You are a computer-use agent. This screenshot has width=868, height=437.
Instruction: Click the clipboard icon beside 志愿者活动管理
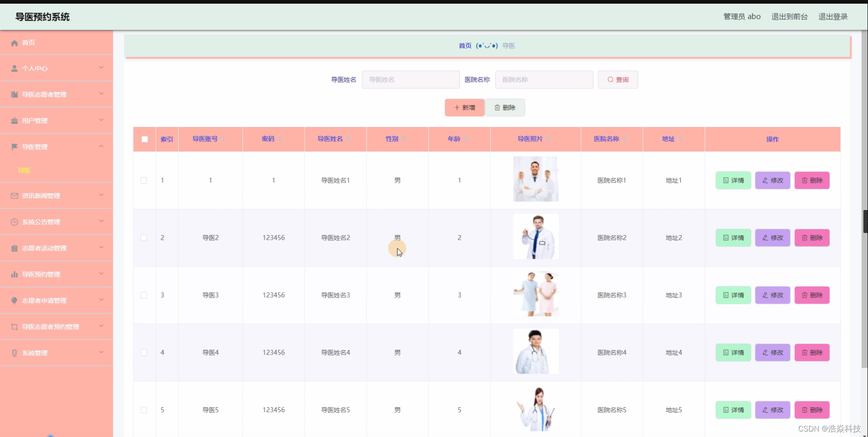tap(14, 248)
